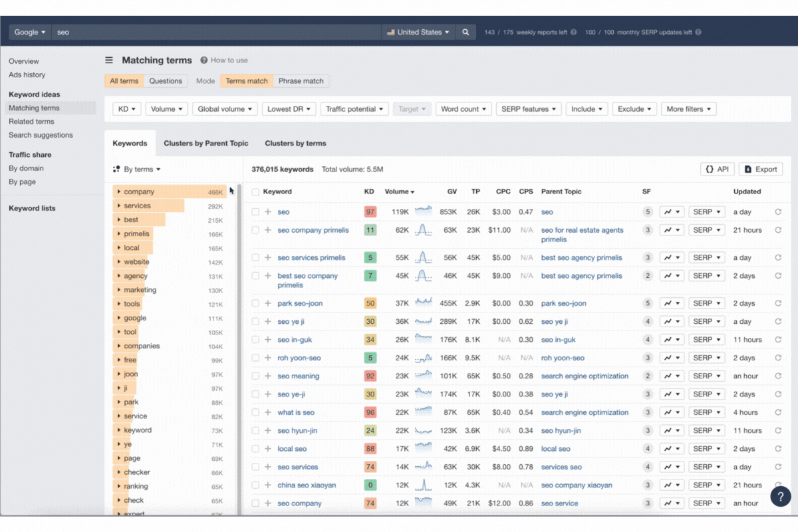
Task: Check the box for 'seo services'
Action: coord(255,467)
